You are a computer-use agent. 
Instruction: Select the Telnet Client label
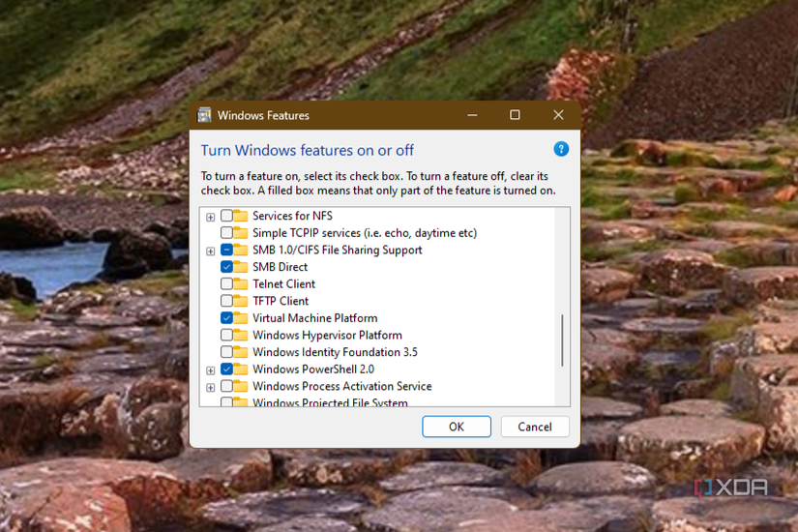284,284
